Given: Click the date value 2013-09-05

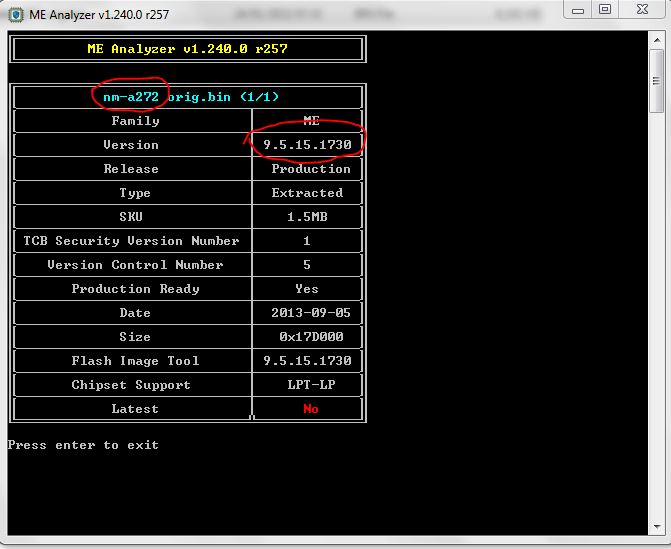Looking at the screenshot, I should [311, 313].
